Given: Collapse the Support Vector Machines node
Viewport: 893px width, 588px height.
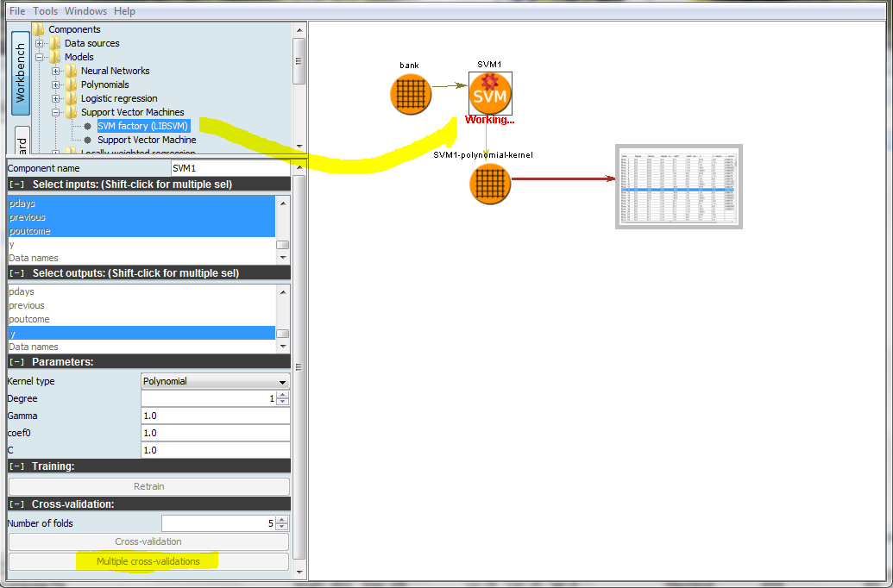Looking at the screenshot, I should tap(56, 112).
